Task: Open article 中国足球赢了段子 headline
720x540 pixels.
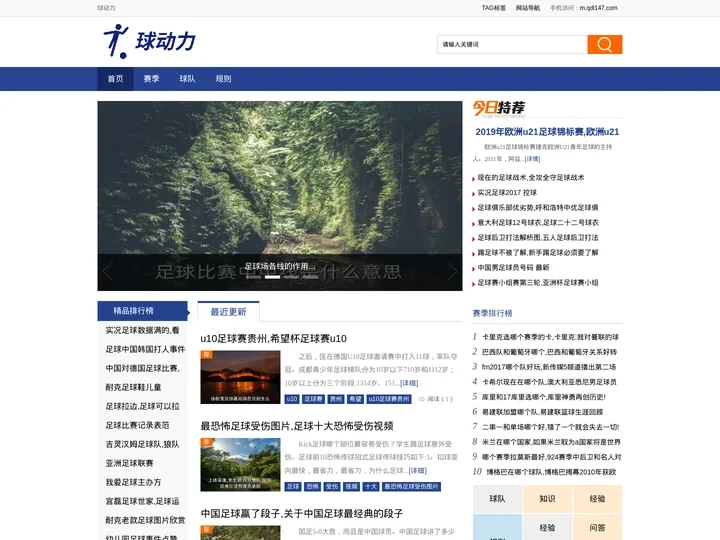Action: coord(302,513)
